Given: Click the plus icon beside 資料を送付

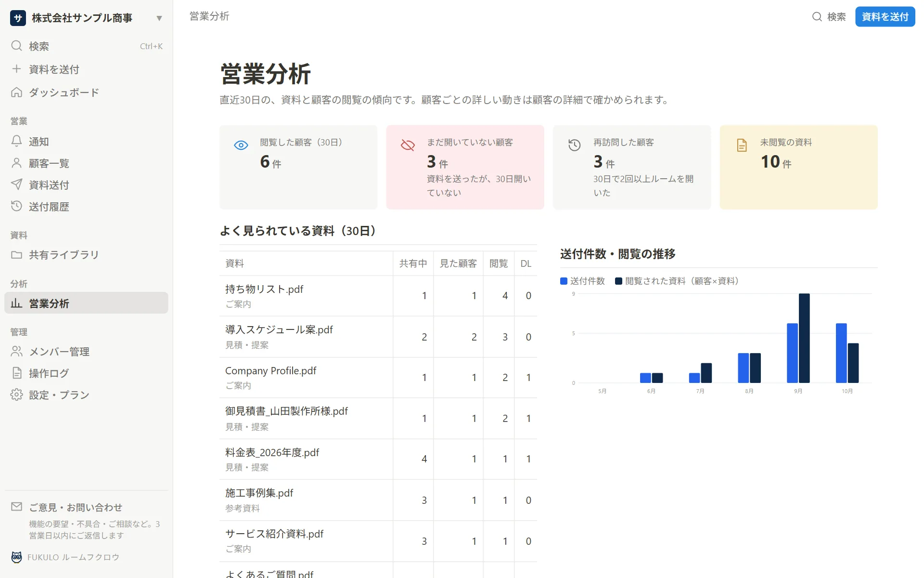Looking at the screenshot, I should click(16, 69).
